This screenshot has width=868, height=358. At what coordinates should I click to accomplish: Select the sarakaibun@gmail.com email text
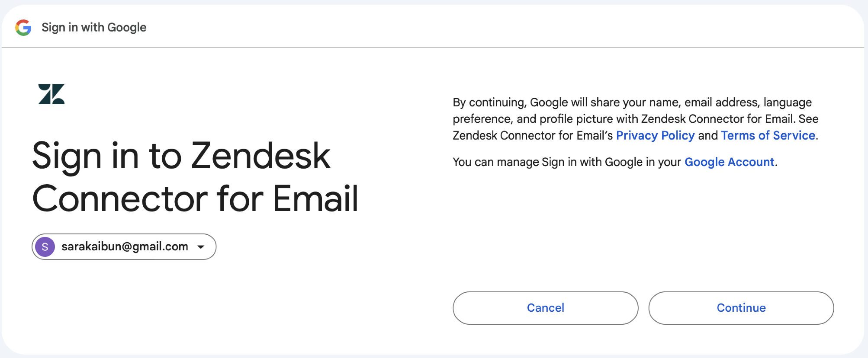pos(125,246)
